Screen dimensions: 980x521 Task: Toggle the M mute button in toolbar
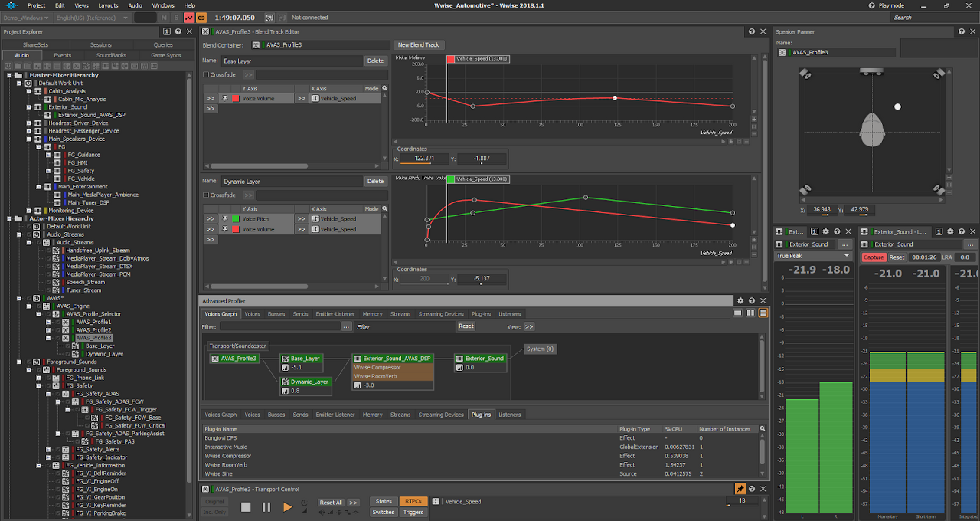165,17
